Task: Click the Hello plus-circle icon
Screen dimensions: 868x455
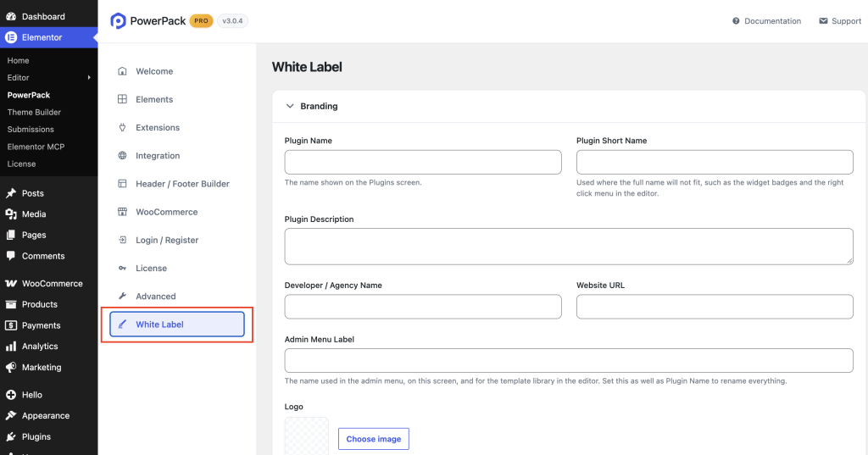Action: tap(10, 395)
